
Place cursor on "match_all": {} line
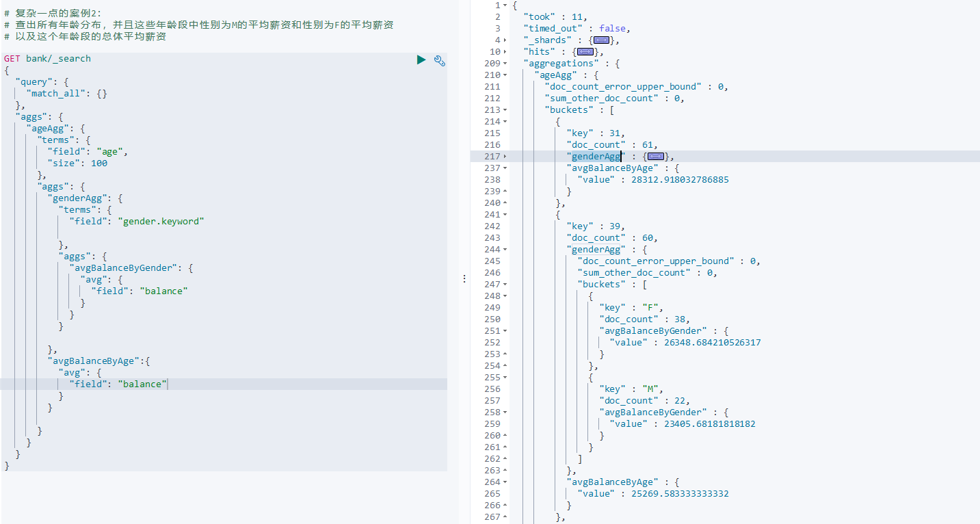point(66,94)
